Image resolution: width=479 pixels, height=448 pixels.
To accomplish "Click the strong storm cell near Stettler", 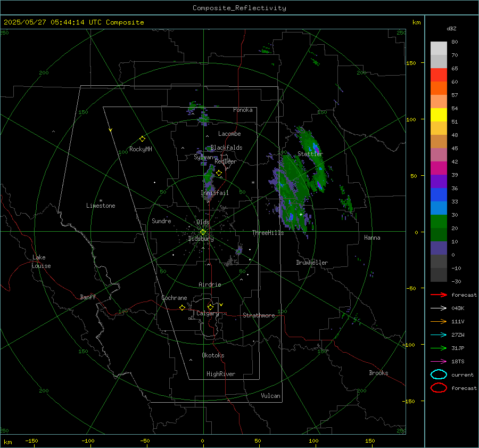I will pos(317,150).
